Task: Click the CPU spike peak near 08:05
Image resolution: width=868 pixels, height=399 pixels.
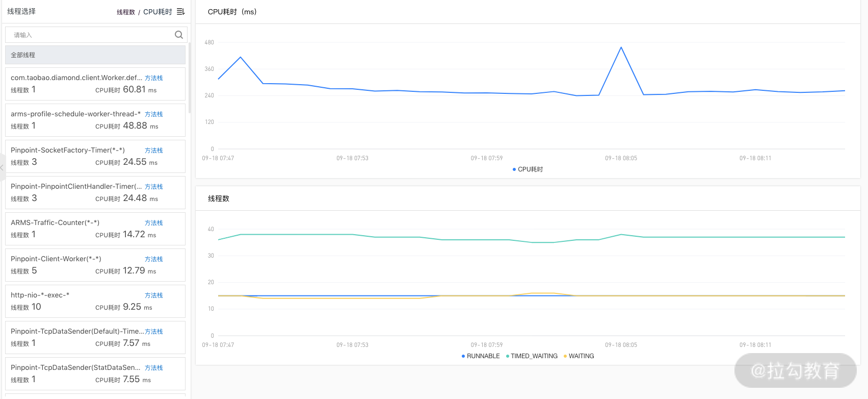Action: tap(621, 47)
